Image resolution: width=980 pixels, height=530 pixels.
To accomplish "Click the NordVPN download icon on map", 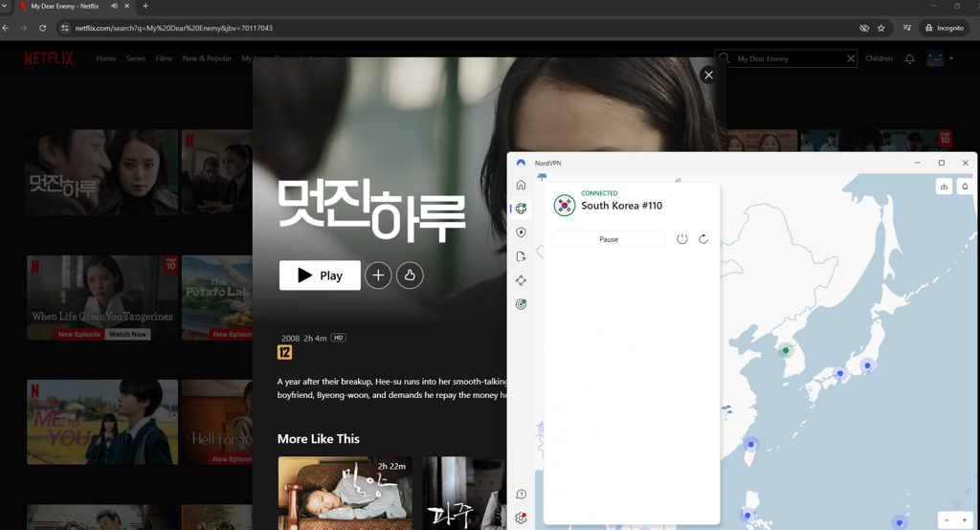I will click(944, 187).
